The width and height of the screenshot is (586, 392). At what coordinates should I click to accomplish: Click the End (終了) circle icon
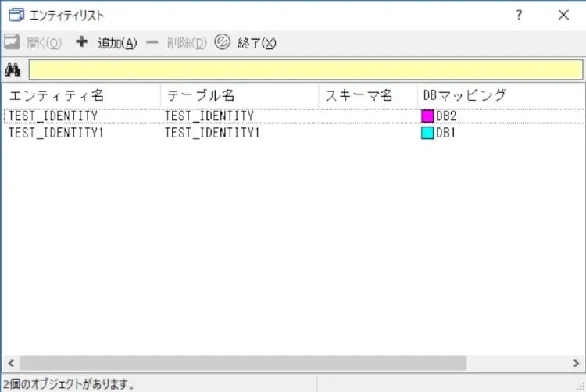(x=222, y=42)
